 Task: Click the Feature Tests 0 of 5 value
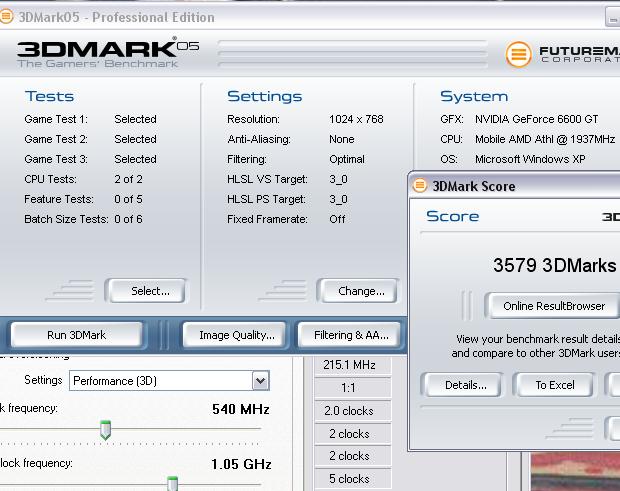tap(128, 199)
